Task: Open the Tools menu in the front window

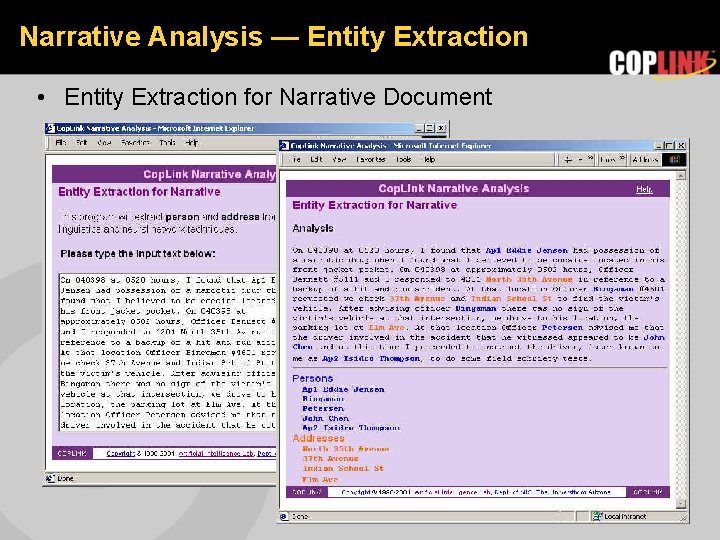Action: (x=404, y=159)
